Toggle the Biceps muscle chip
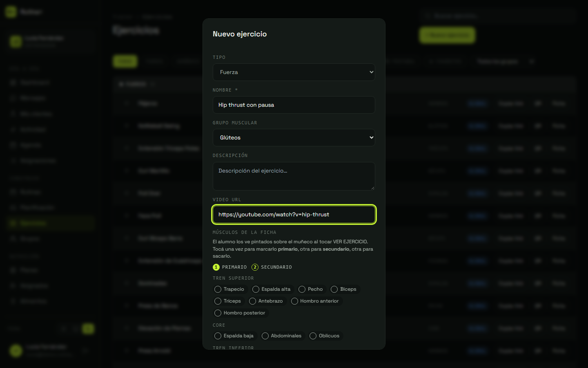 (x=344, y=289)
